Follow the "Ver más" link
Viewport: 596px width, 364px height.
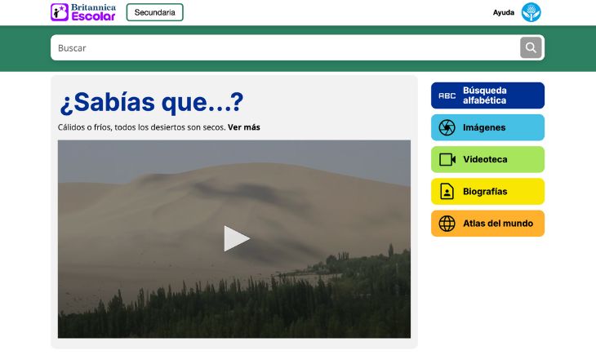244,127
